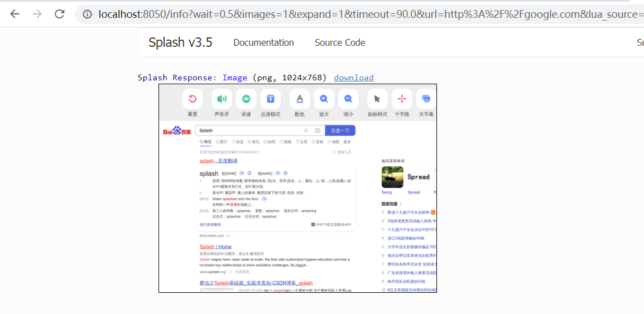Click the 百度一下 search button
Image resolution: width=644 pixels, height=314 pixels.
coord(340,131)
